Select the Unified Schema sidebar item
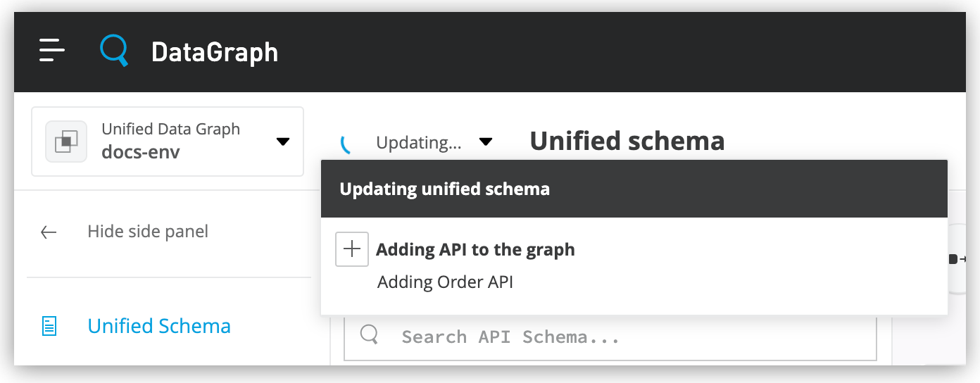The image size is (980, 383). [x=159, y=326]
